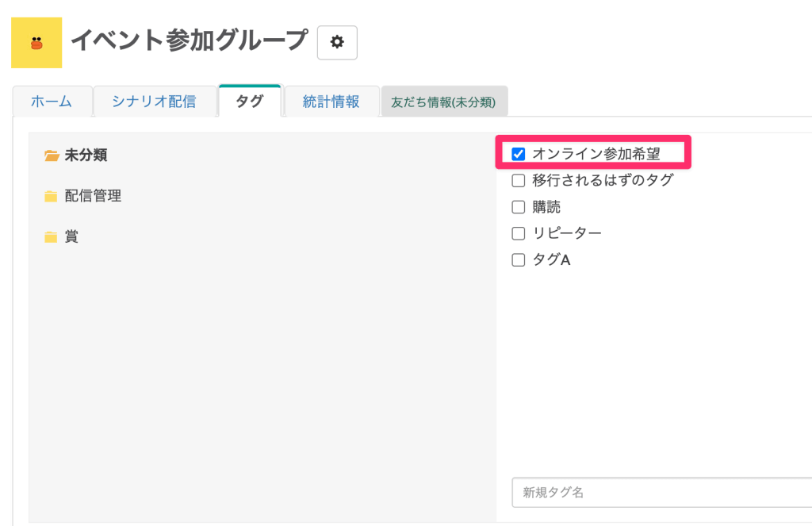Viewport: 812px width, 526px height.
Task: Tick the リピーター checkbox
Action: click(x=519, y=233)
